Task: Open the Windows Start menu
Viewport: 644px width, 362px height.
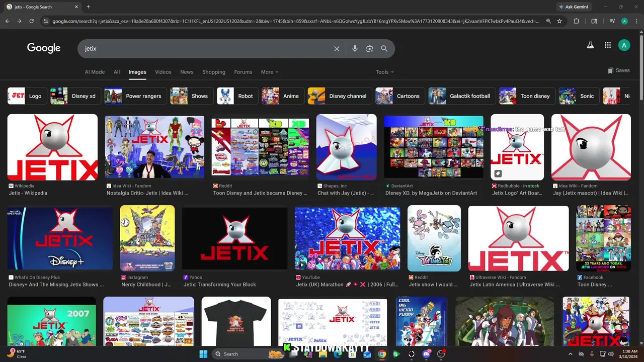Action: (203, 354)
